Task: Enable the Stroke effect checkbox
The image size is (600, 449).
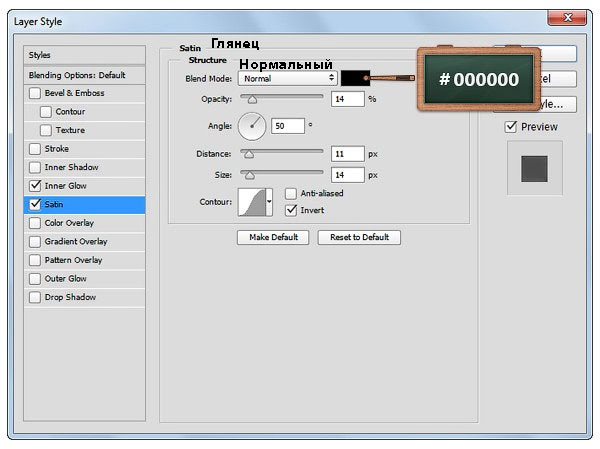Action: (x=35, y=149)
